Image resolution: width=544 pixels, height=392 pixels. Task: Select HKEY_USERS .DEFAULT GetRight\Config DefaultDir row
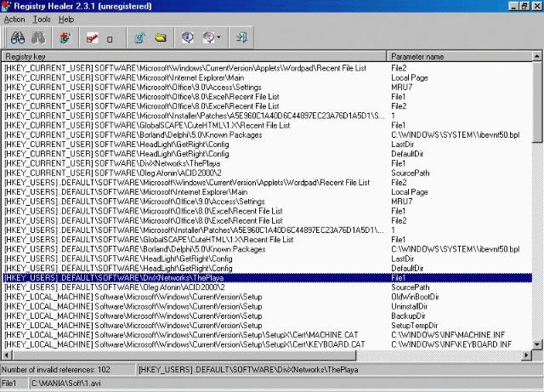(x=267, y=269)
